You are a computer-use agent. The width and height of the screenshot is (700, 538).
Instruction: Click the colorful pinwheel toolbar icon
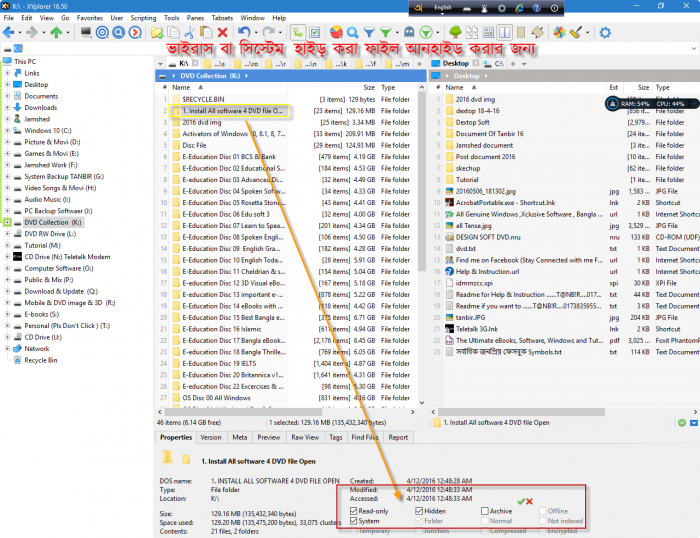(x=559, y=32)
